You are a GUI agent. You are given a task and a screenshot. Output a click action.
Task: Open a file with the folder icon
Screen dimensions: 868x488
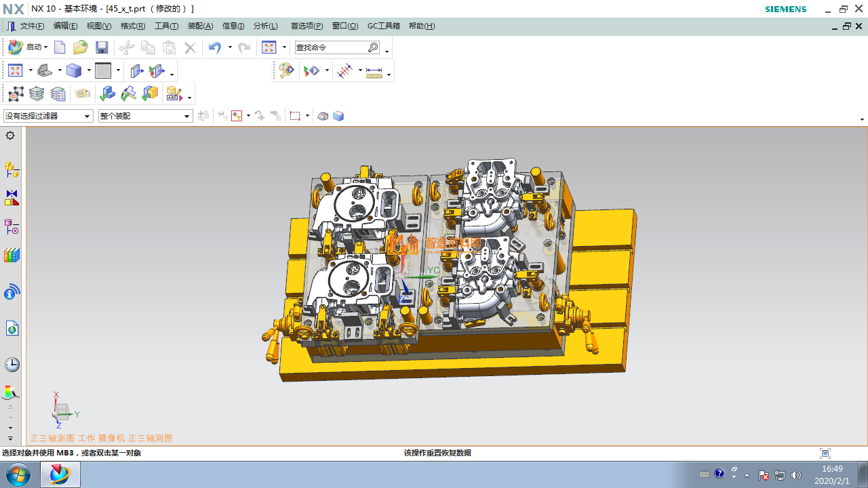81,47
